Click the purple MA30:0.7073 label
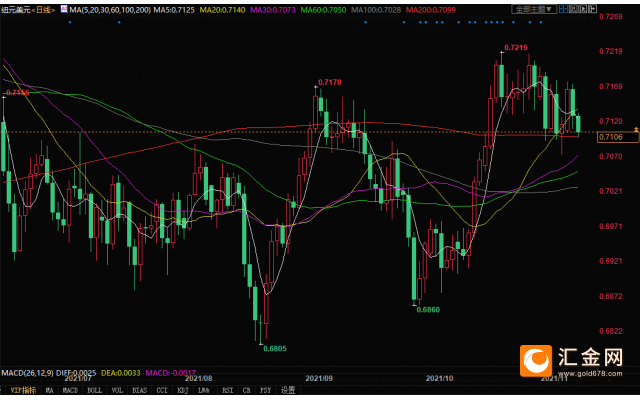This screenshot has width=640, height=400. 273,9
